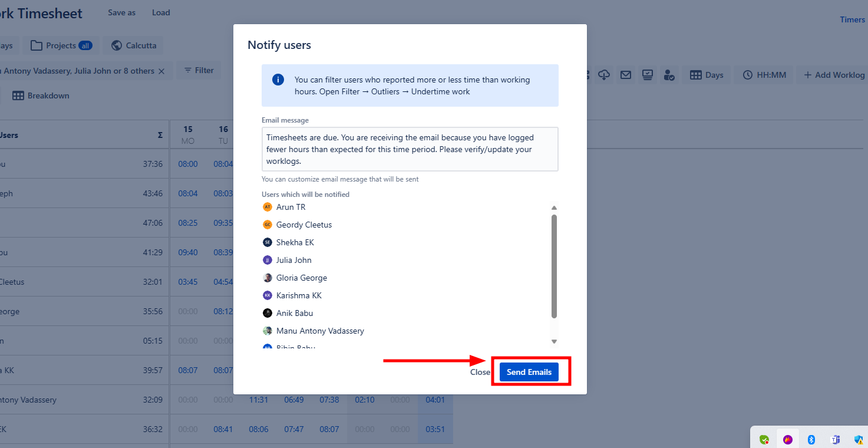Screen dimensions: 868x448
Task: Click the user approval checkmark icon
Action: pos(669,75)
